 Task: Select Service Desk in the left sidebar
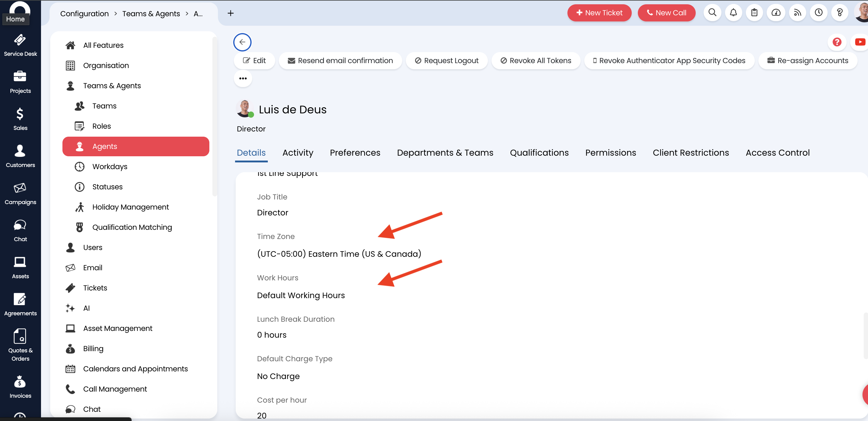point(20,46)
